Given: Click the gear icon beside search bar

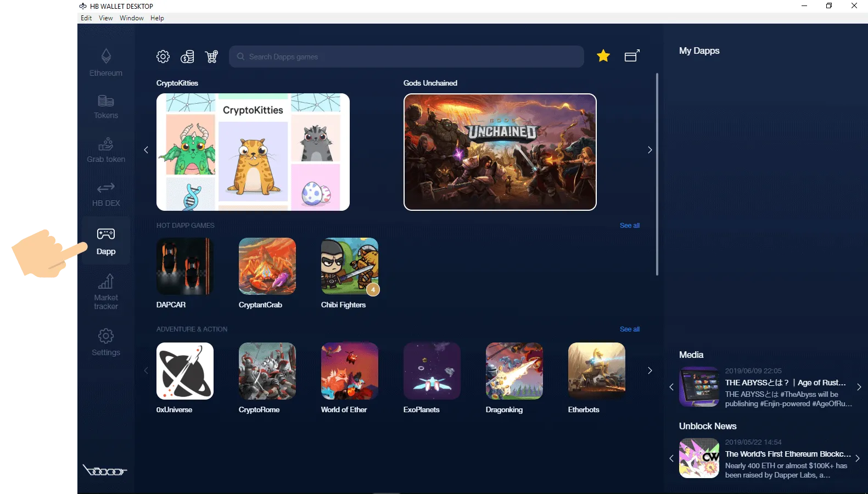Looking at the screenshot, I should [x=163, y=57].
